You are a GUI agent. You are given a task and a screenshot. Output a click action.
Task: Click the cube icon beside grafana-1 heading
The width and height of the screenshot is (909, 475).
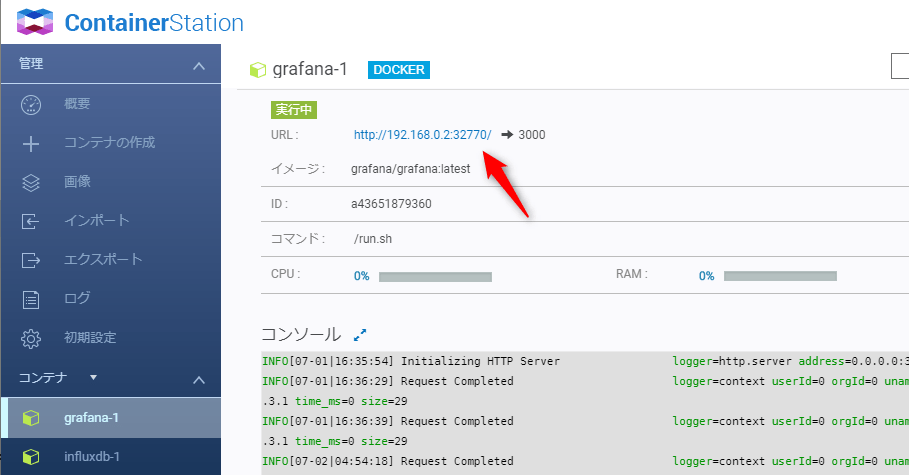[x=257, y=70]
